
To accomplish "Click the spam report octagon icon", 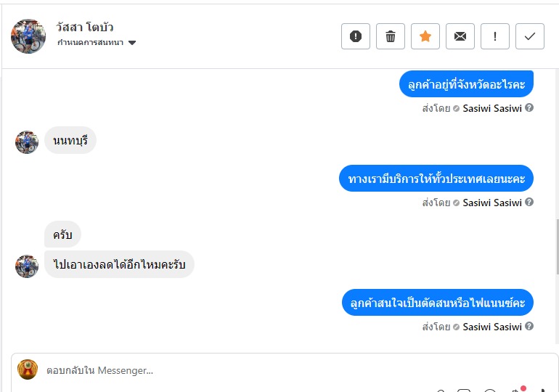I will (x=356, y=36).
